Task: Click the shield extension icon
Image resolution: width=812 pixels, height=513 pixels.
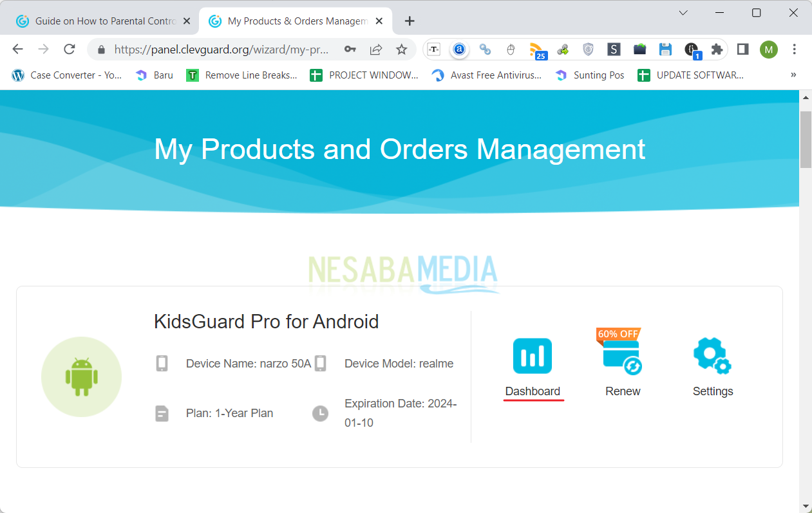Action: (588, 50)
